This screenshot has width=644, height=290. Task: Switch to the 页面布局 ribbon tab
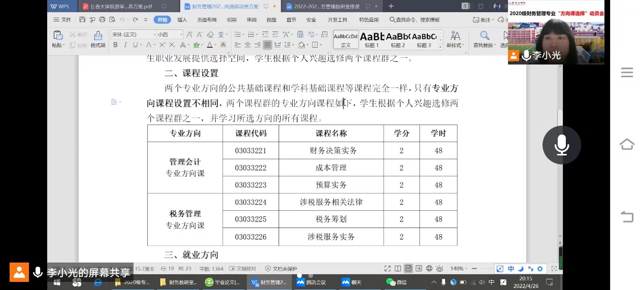coord(207,20)
